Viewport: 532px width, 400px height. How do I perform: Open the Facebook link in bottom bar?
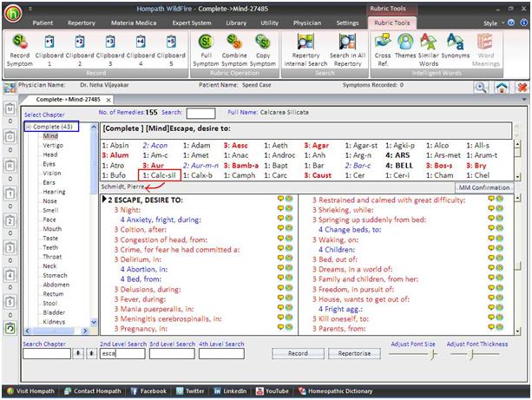coord(148,390)
